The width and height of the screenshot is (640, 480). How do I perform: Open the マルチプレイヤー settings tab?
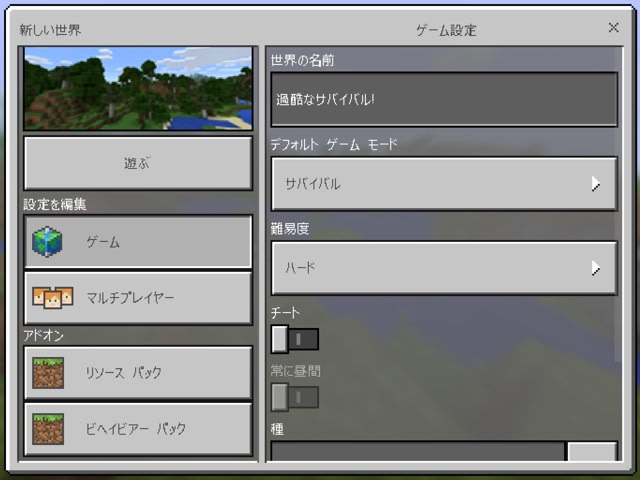click(138, 298)
